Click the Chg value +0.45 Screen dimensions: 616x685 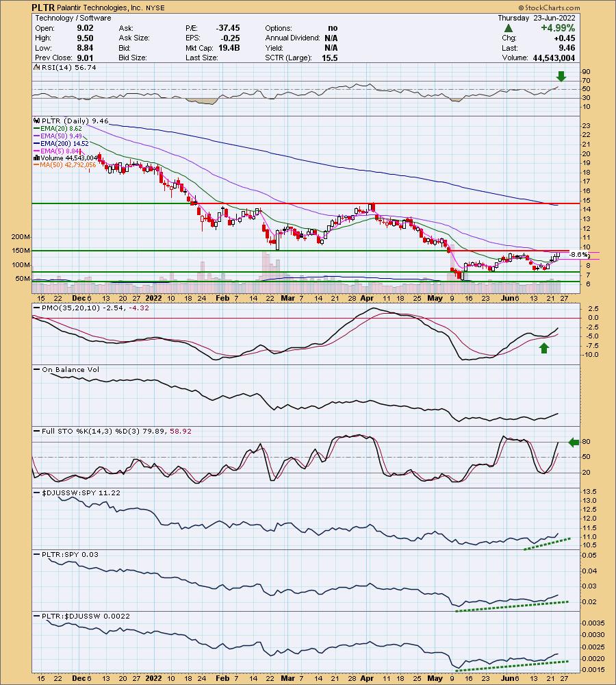click(x=565, y=38)
